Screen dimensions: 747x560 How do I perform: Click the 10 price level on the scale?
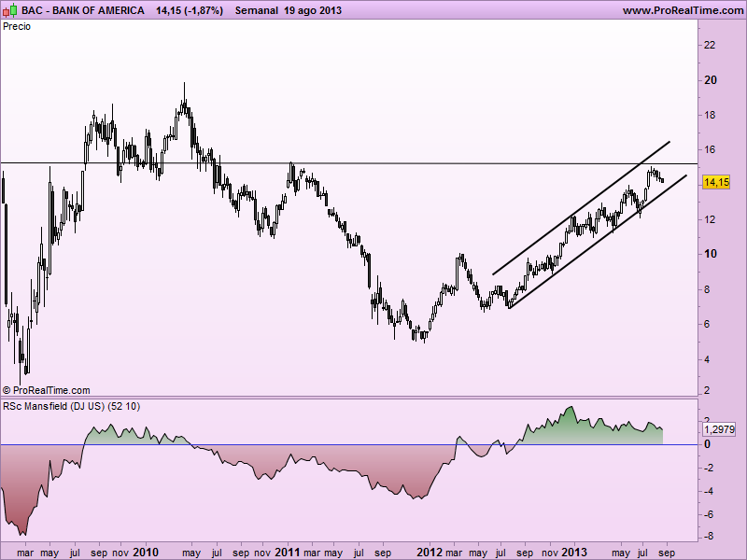710,254
